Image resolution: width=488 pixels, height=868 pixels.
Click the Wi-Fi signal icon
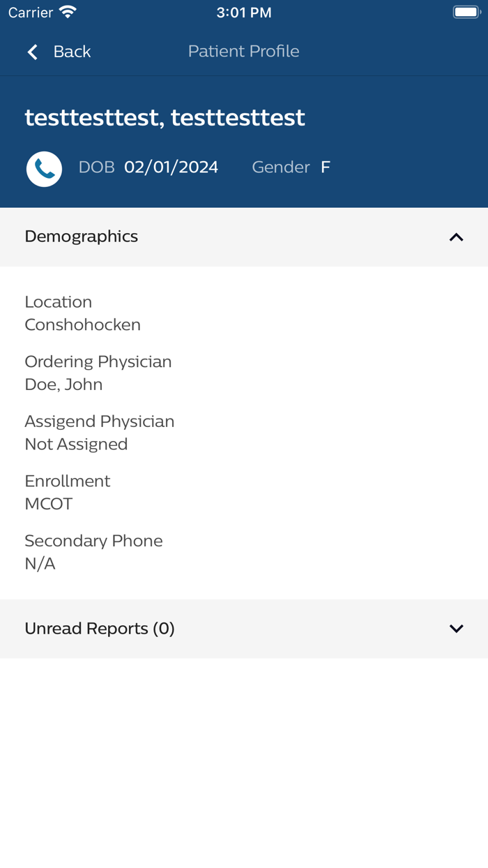[66, 11]
